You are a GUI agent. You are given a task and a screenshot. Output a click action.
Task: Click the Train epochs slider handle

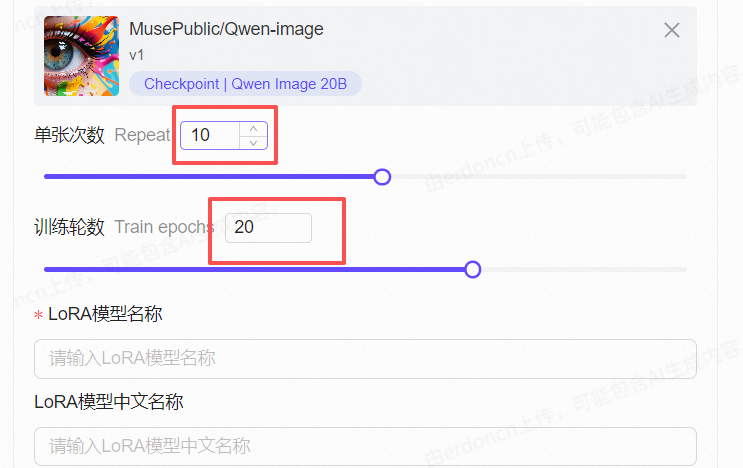(472, 270)
